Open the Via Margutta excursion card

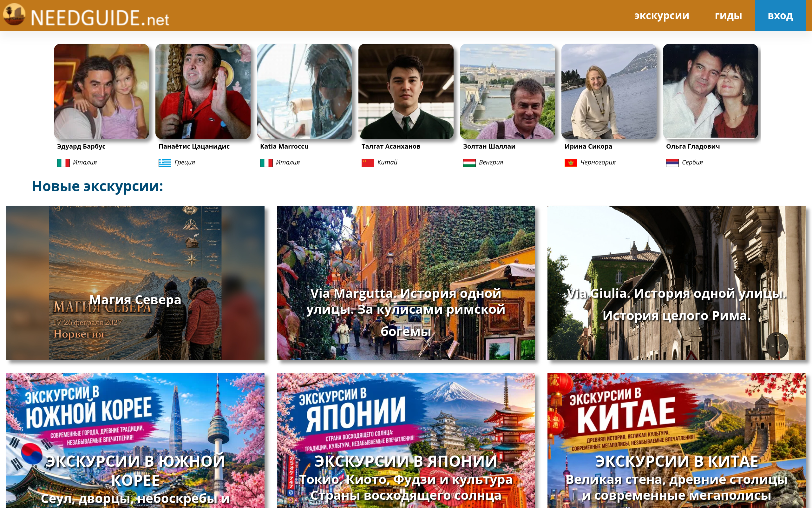[406, 283]
